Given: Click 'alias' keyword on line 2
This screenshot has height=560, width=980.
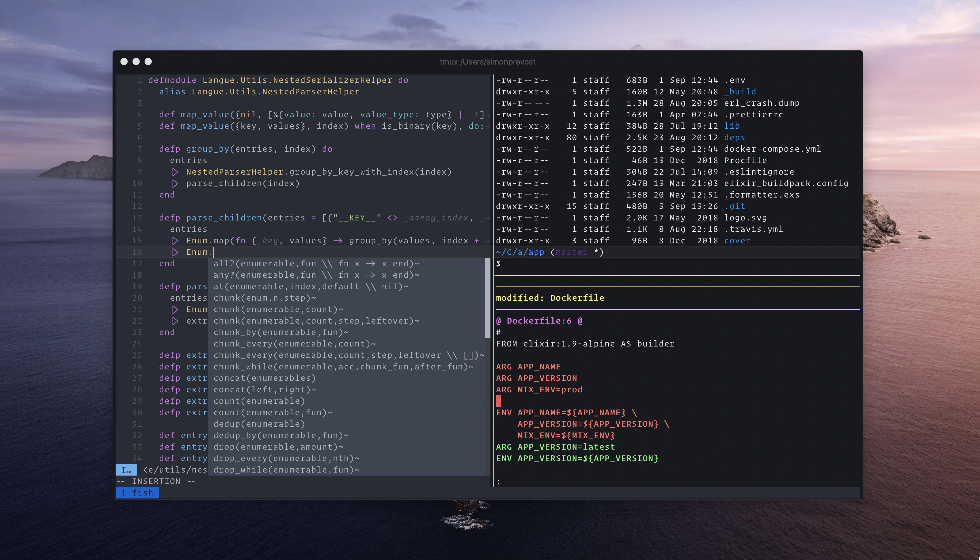Looking at the screenshot, I should [172, 92].
